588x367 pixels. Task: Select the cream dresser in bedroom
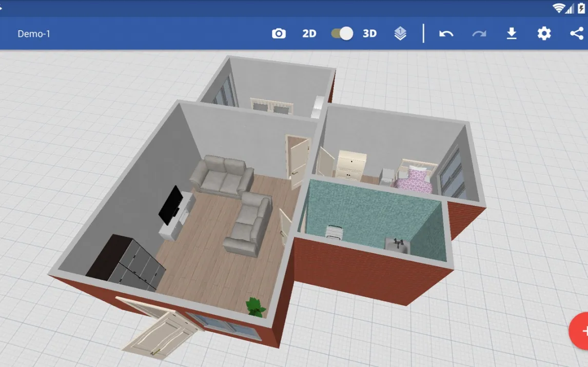point(351,165)
